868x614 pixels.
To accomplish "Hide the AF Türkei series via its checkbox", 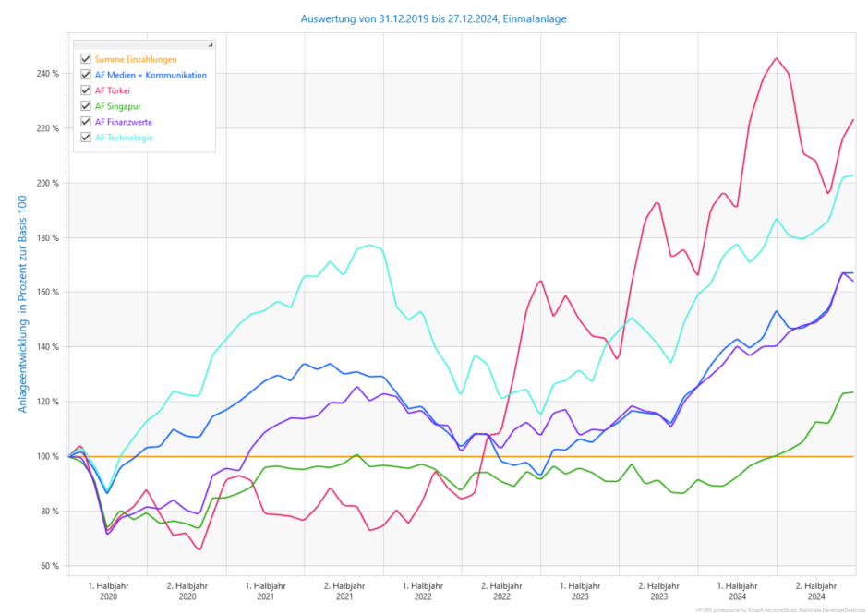I will click(86, 90).
